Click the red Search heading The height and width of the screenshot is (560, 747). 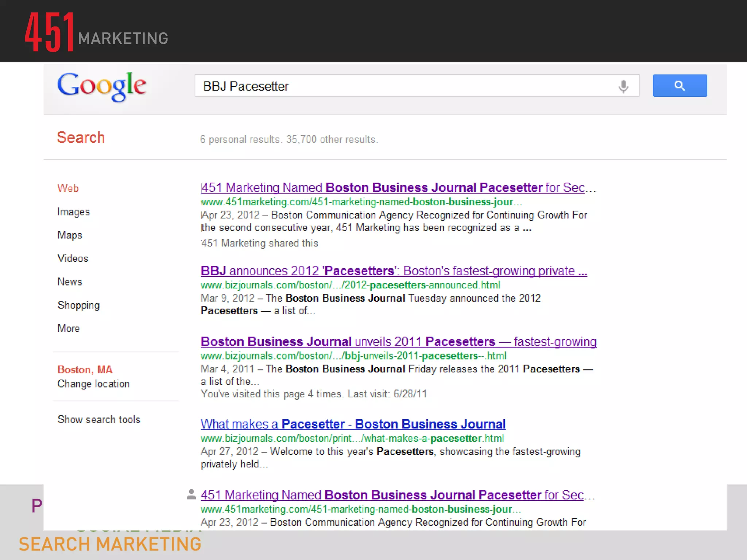[x=81, y=138]
